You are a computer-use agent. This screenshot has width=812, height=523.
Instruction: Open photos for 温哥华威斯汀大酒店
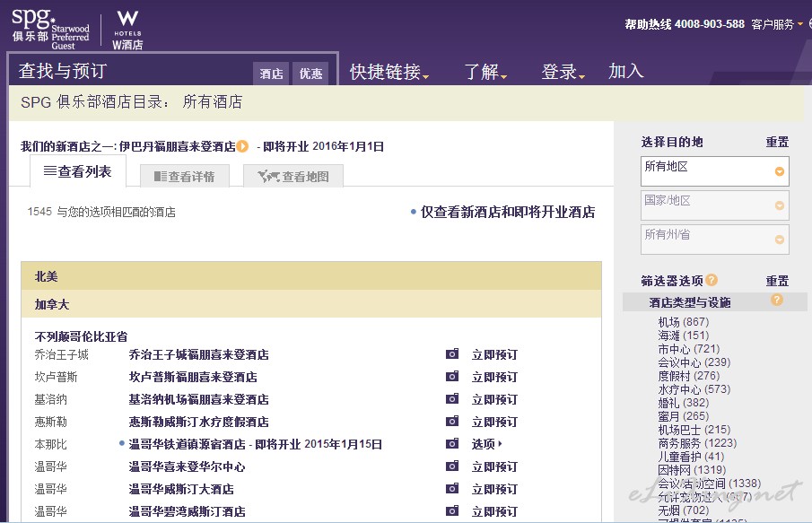pos(452,489)
